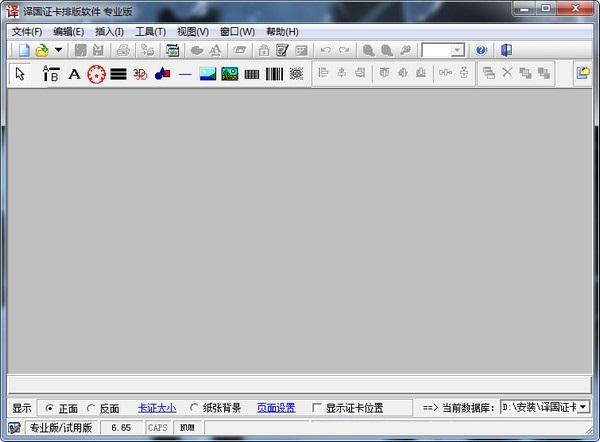Viewport: 600px width, 442px height.
Task: Select the horizontal line drawing tool
Action: tap(185, 74)
